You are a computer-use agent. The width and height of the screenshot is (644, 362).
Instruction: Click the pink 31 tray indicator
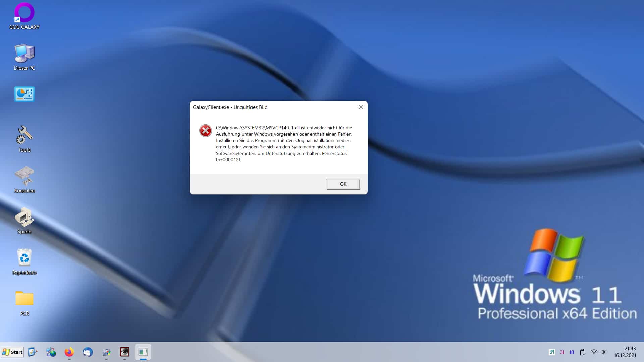[x=562, y=352]
